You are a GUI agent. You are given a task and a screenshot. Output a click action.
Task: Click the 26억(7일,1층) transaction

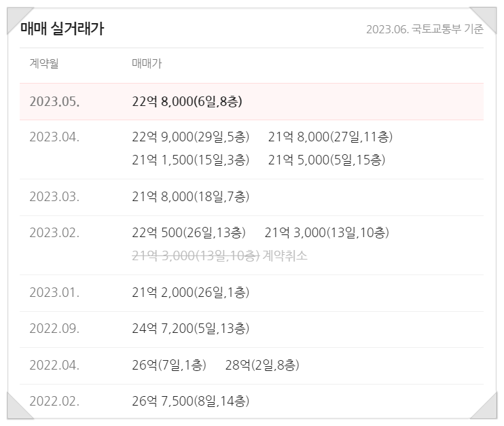pos(168,366)
